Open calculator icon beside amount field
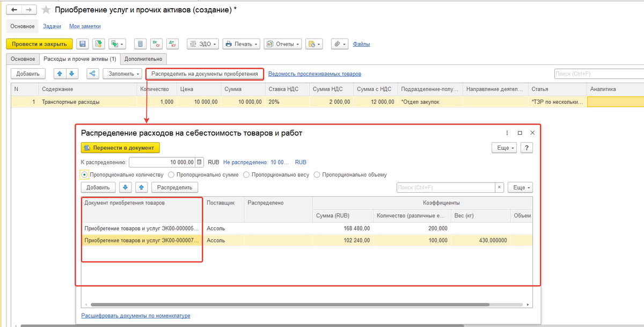644x327 pixels. (200, 162)
